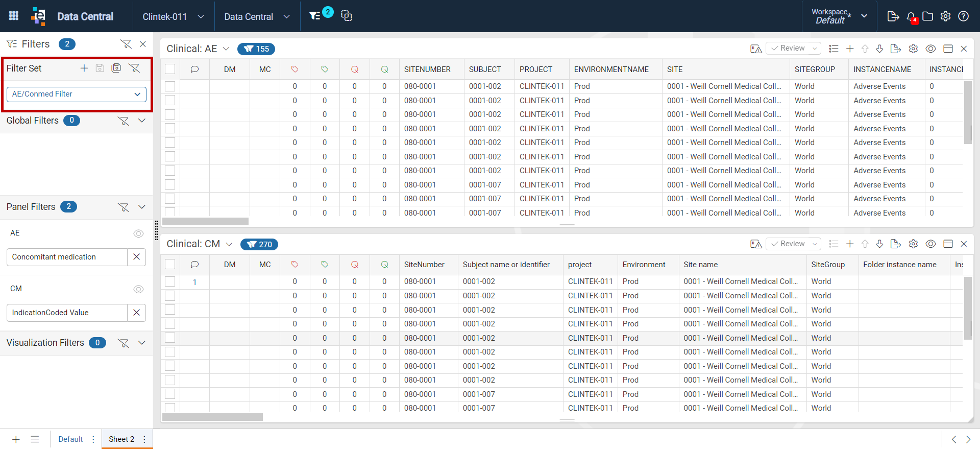980x449 pixels.
Task: Click the save-as filter set icon
Action: (x=116, y=68)
